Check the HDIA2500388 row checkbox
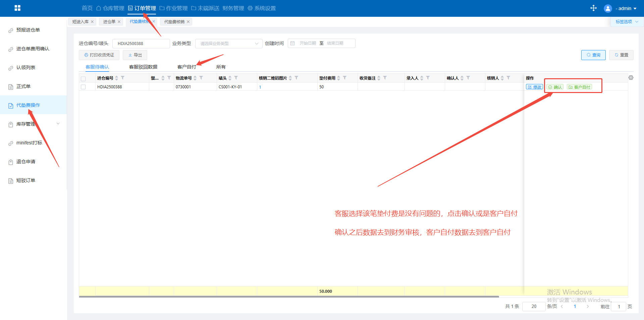The height and width of the screenshot is (320, 644). pos(83,87)
